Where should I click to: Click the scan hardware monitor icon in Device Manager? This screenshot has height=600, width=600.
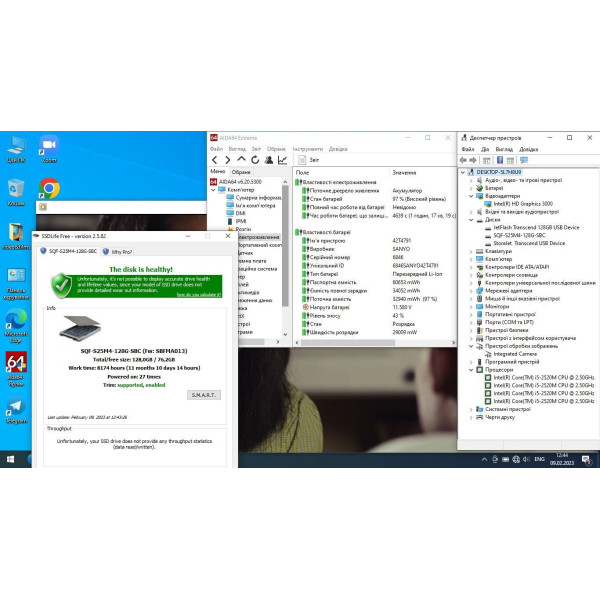[x=524, y=160]
